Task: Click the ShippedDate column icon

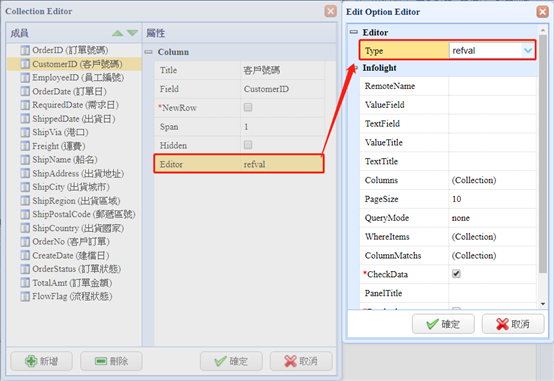Action: (x=25, y=119)
